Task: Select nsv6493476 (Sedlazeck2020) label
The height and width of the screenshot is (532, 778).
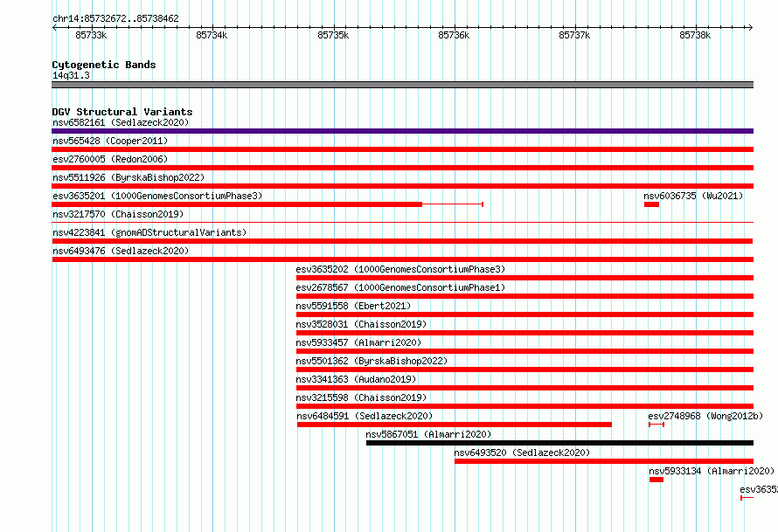Action: pyautogui.click(x=121, y=251)
